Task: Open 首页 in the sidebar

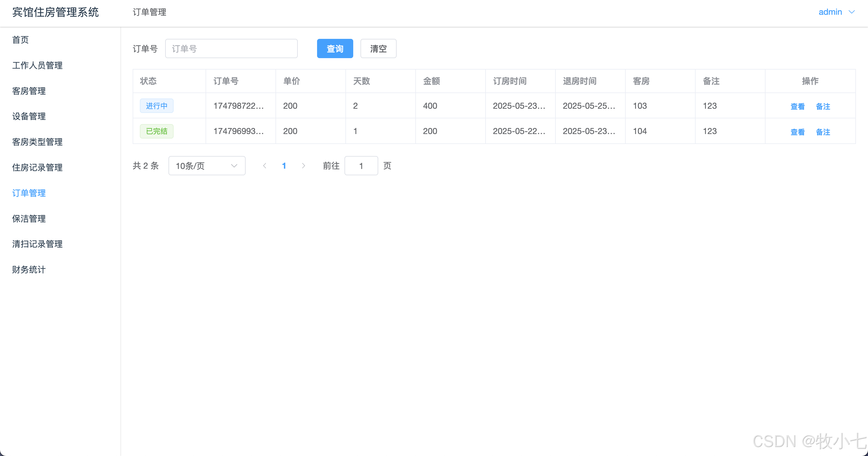Action: pos(20,40)
